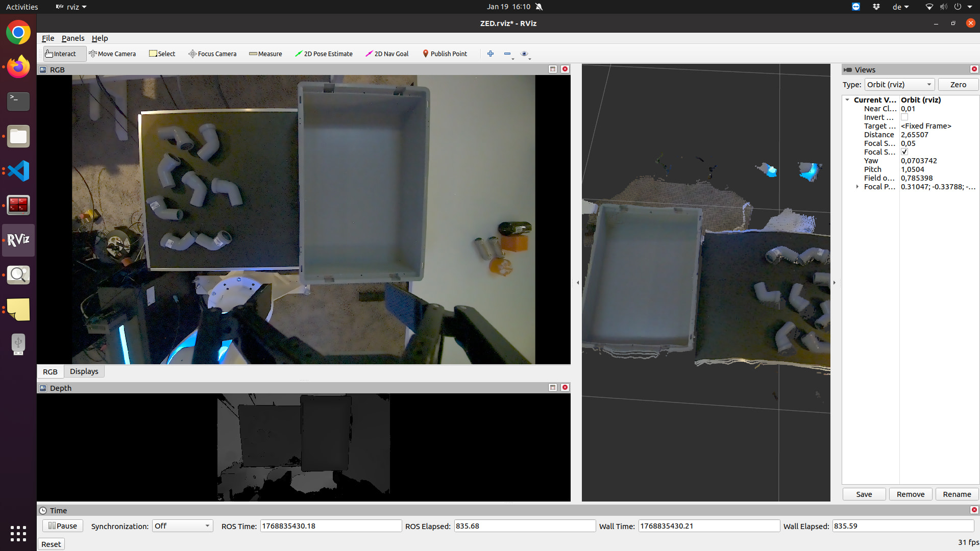This screenshot has width=980, height=551.
Task: Open the view Type Orbit dropdown
Action: tap(899, 85)
